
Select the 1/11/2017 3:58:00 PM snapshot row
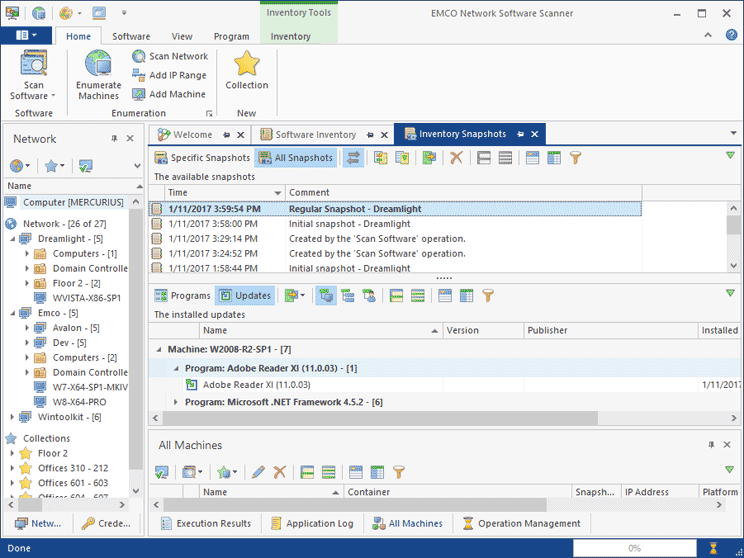(395, 224)
